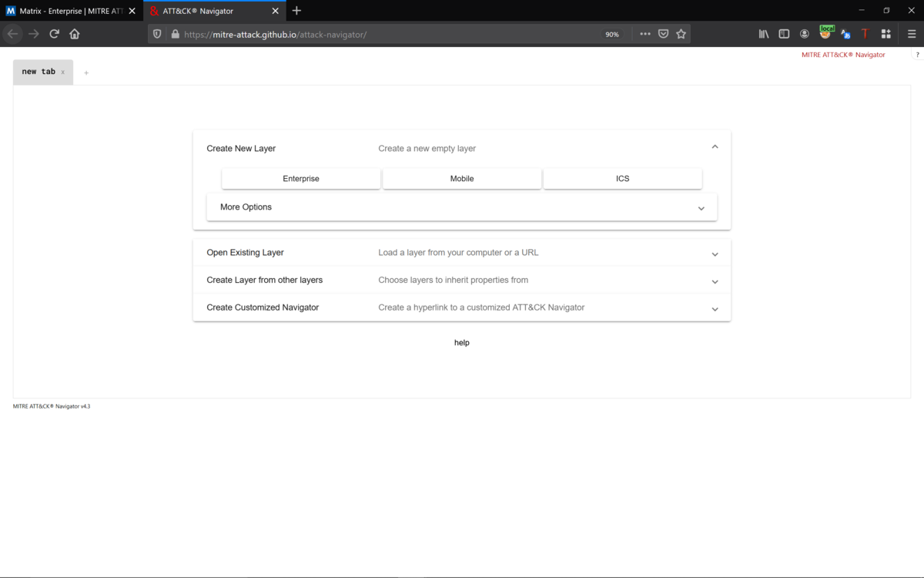924x578 pixels.
Task: Click the browser forward arrow
Action: [33, 34]
